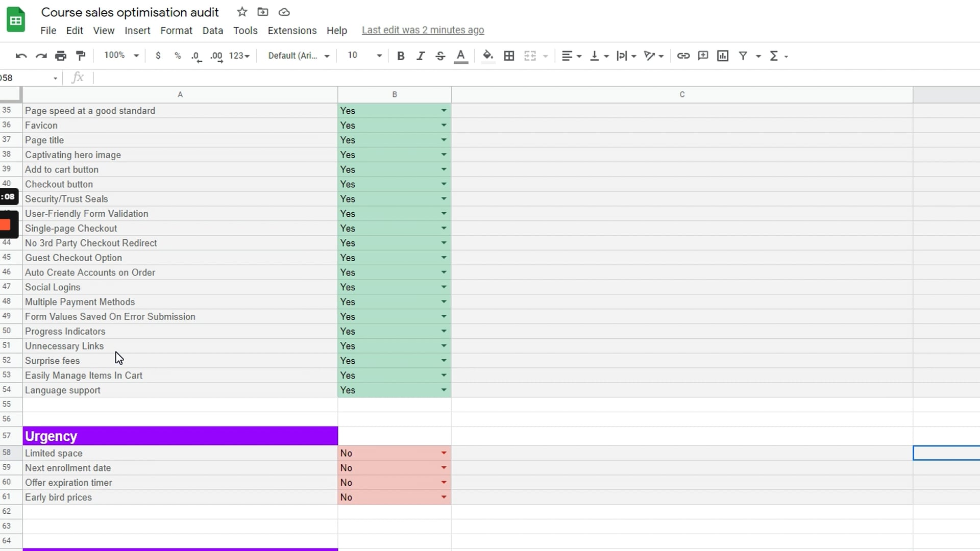This screenshot has width=980, height=551.
Task: Select the Urgency header cell
Action: 180,436
